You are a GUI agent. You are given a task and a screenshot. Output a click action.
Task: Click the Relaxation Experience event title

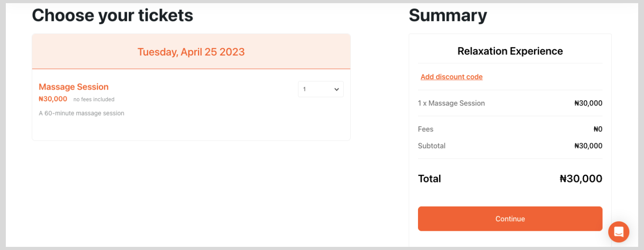coord(510,51)
